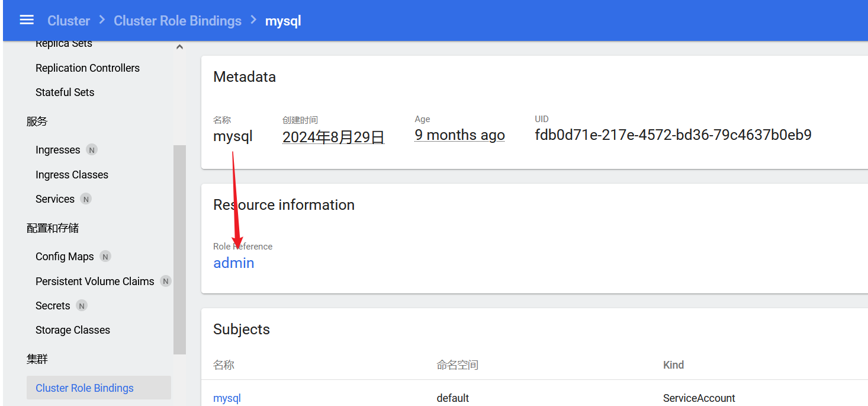Viewport: 868px width, 406px height.
Task: Click the mysql name value in Metadata
Action: (233, 136)
